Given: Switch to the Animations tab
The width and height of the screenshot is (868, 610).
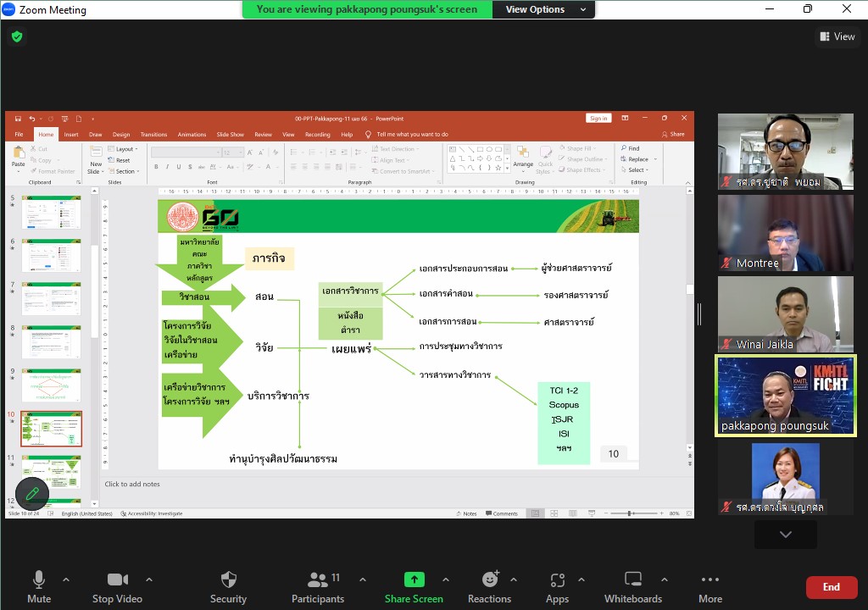Looking at the screenshot, I should click(192, 135).
